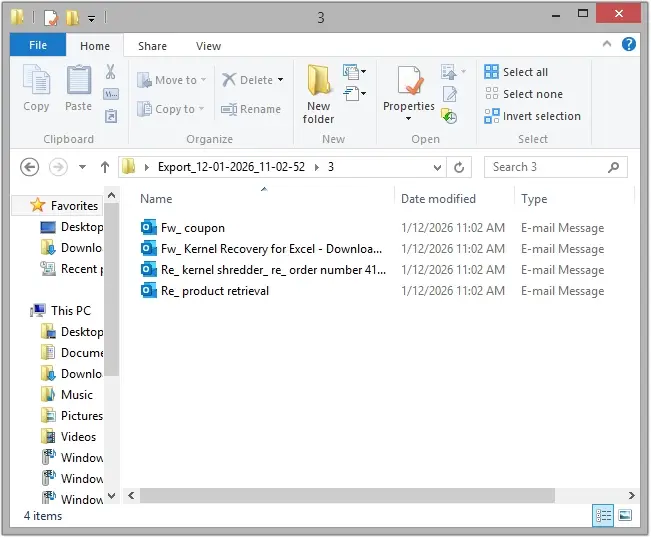
Task: Open the New item icon dropdown
Action: point(354,72)
